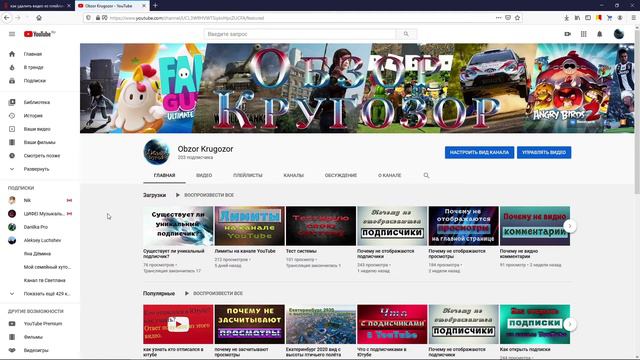
Task: Open the Загрузки section heading
Action: [154, 195]
